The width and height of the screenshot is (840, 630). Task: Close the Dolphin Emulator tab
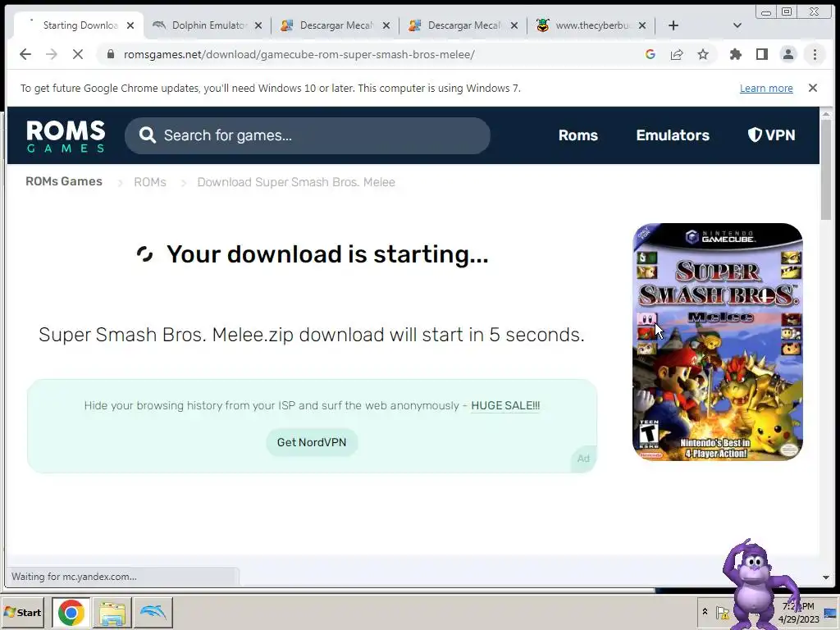[x=258, y=25]
